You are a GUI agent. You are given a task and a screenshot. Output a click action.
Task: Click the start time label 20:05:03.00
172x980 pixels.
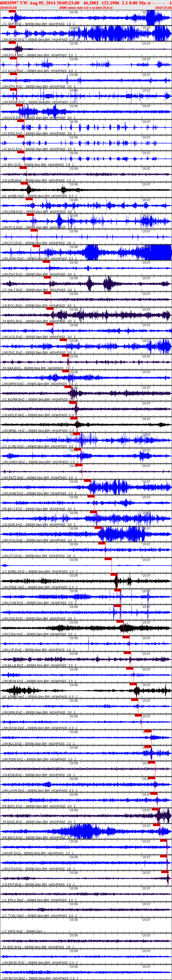point(8,7)
